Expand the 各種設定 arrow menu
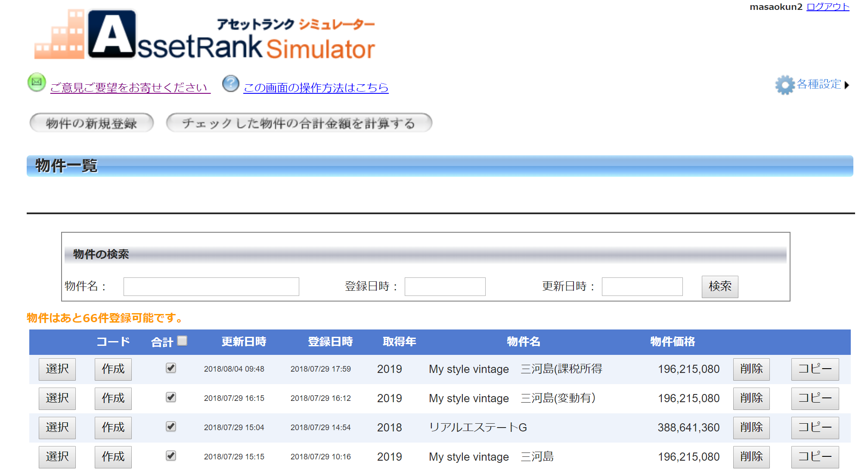 click(847, 85)
